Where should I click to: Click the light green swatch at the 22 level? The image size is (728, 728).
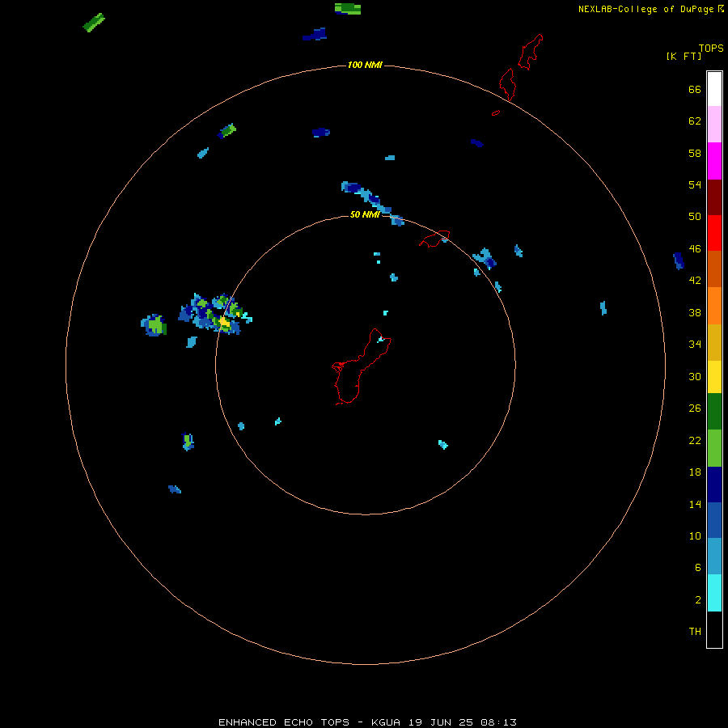[x=714, y=448]
